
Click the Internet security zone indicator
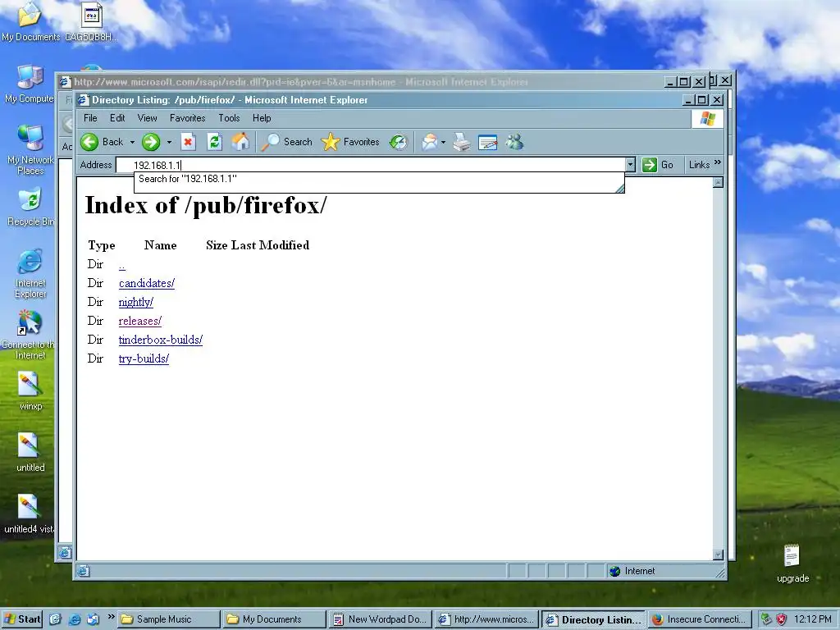pos(632,571)
